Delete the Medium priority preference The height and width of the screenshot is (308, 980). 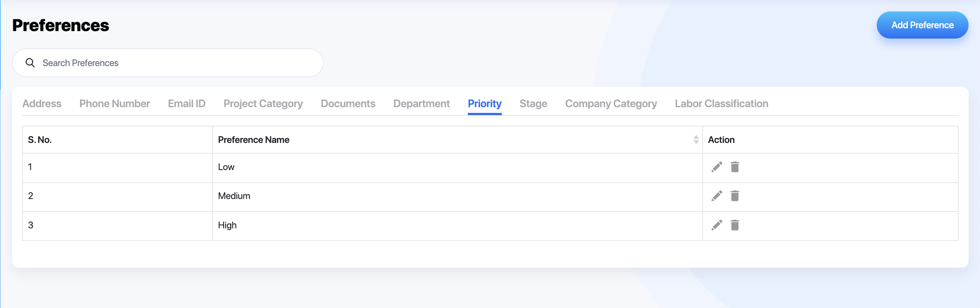[734, 196]
